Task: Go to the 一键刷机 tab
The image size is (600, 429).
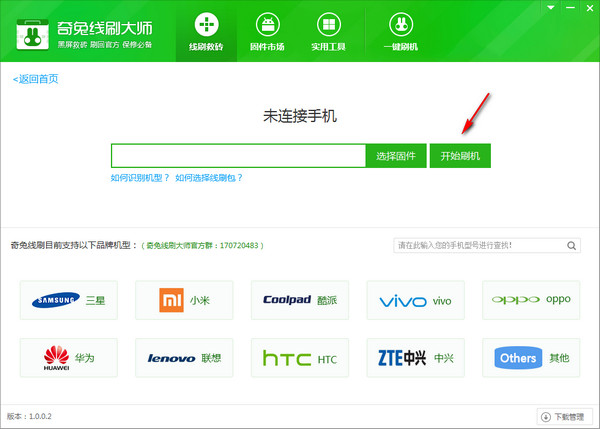Action: 400,31
